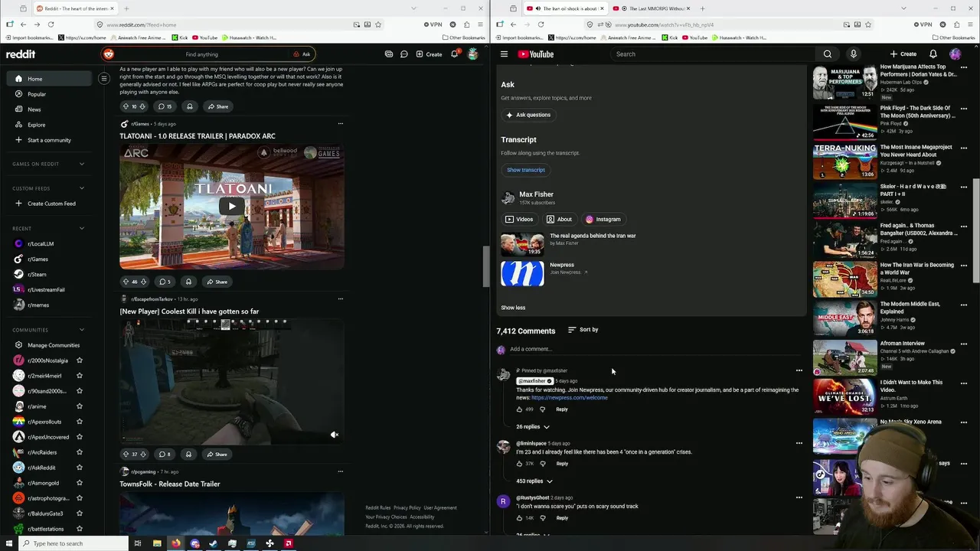Click Show transcript button

click(525, 170)
